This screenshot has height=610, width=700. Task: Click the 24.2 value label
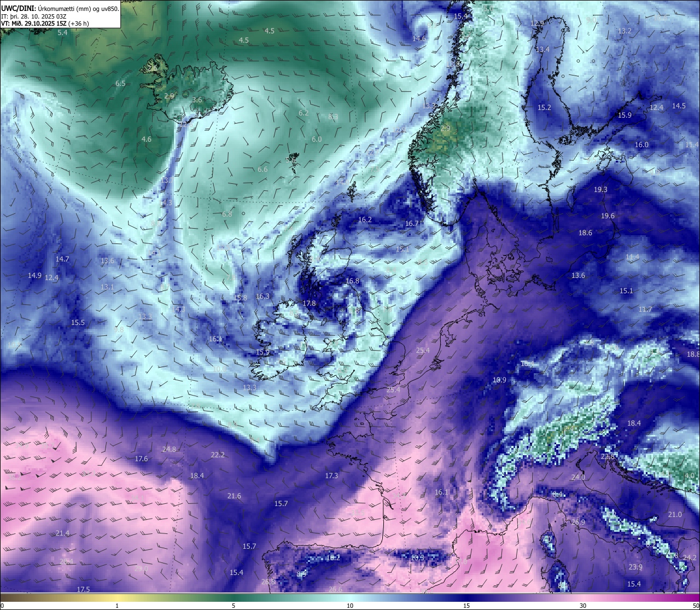(690, 557)
